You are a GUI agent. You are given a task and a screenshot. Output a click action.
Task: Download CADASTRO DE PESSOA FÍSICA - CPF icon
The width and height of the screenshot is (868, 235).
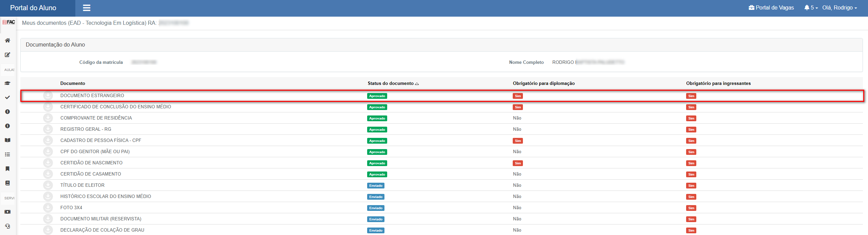(48, 140)
